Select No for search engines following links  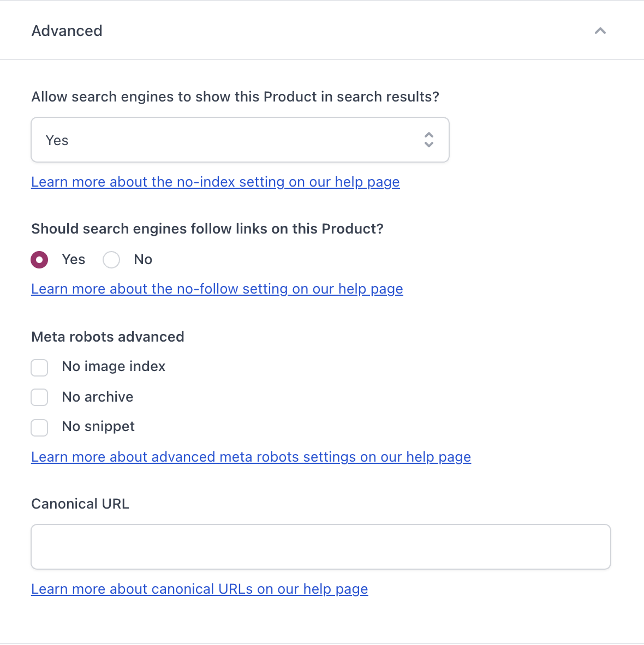(x=111, y=260)
